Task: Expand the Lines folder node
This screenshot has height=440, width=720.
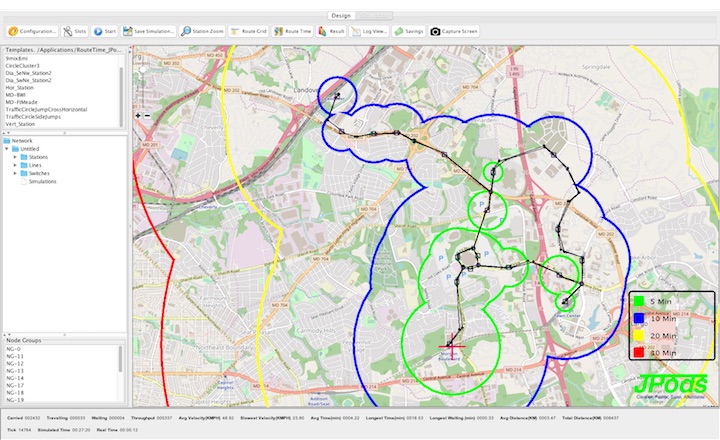Action: (x=16, y=165)
